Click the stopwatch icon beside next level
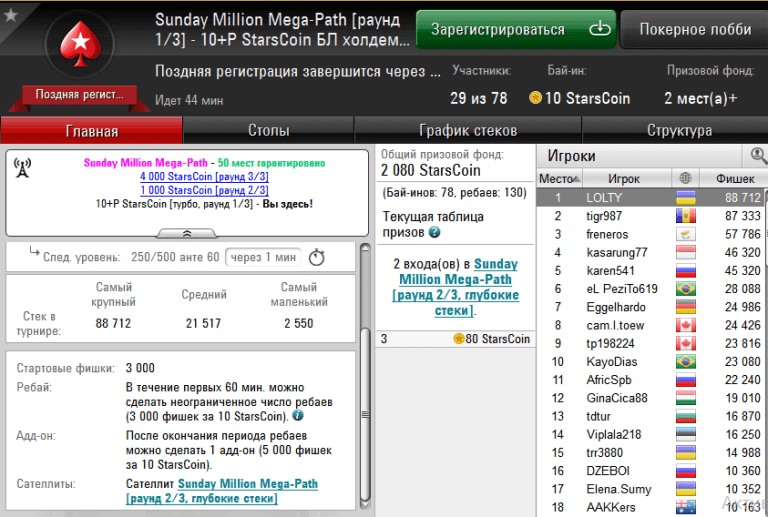The height and width of the screenshot is (517, 768). (x=317, y=257)
